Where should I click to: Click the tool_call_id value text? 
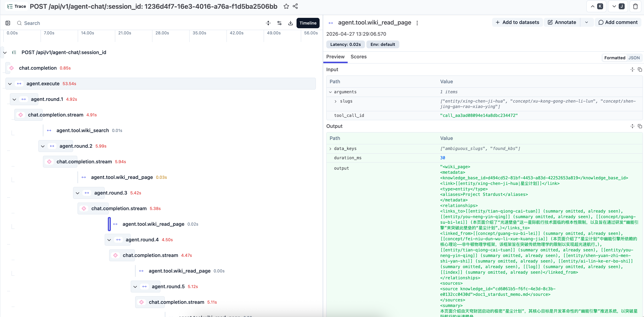479,115
